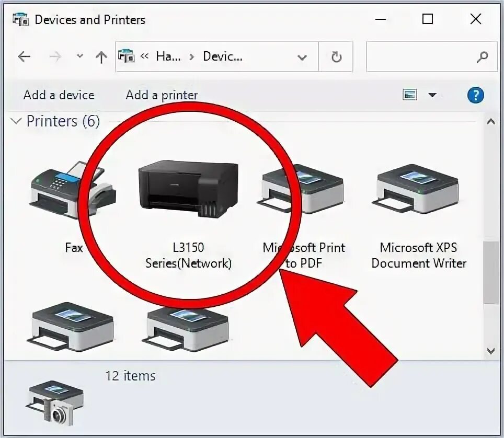Image resolution: width=504 pixels, height=438 pixels.
Task: Refresh the Devices and Printers view
Action: tap(336, 57)
